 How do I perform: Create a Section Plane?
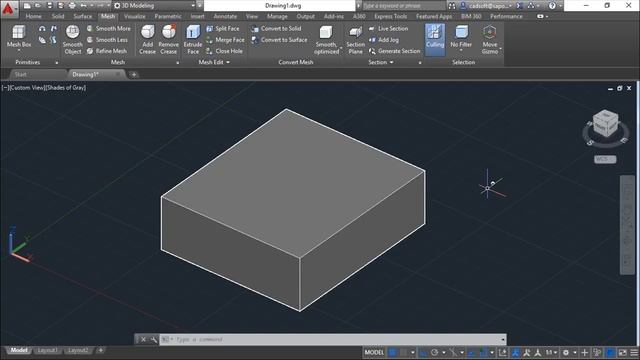[356, 40]
